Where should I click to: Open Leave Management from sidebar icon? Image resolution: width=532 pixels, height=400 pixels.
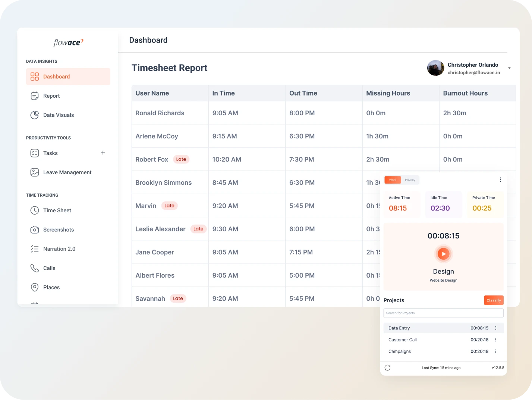(35, 172)
